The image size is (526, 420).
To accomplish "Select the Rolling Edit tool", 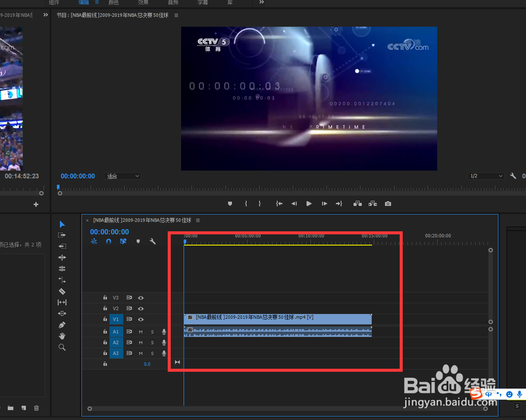I will 62,269.
